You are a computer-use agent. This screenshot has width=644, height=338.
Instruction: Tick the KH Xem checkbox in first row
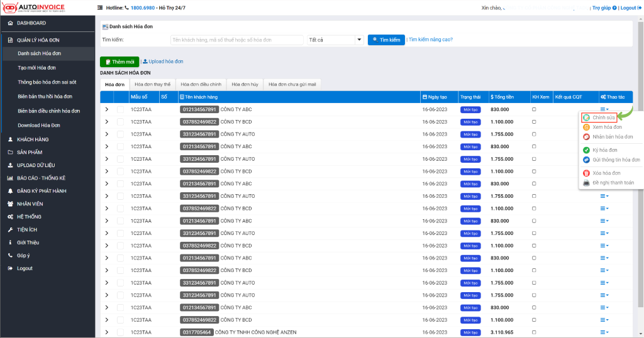point(535,109)
